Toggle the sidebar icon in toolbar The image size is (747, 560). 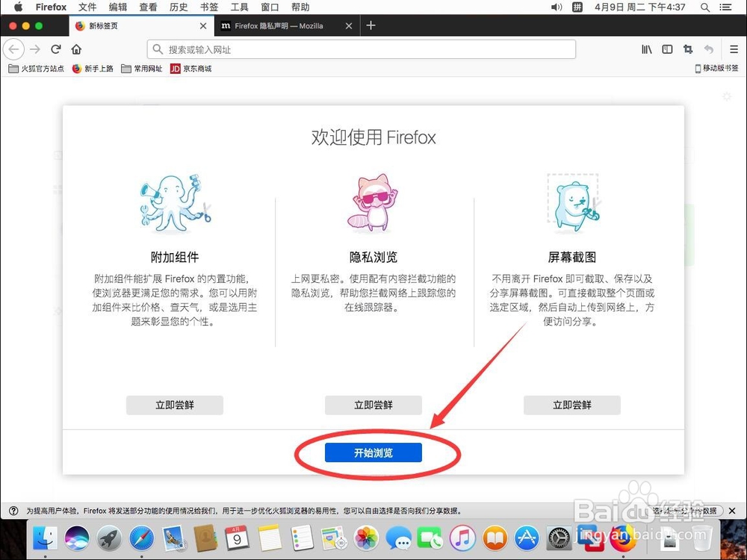(x=667, y=49)
